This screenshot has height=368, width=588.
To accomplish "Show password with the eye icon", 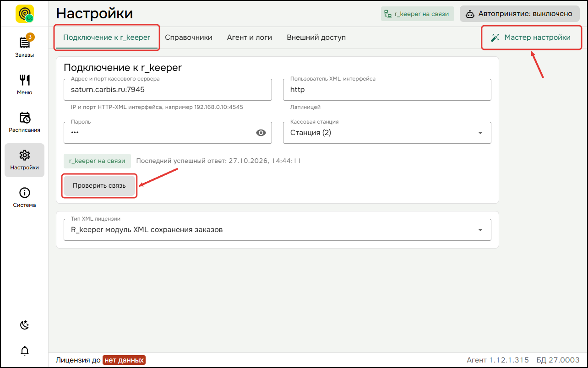I will tap(261, 133).
